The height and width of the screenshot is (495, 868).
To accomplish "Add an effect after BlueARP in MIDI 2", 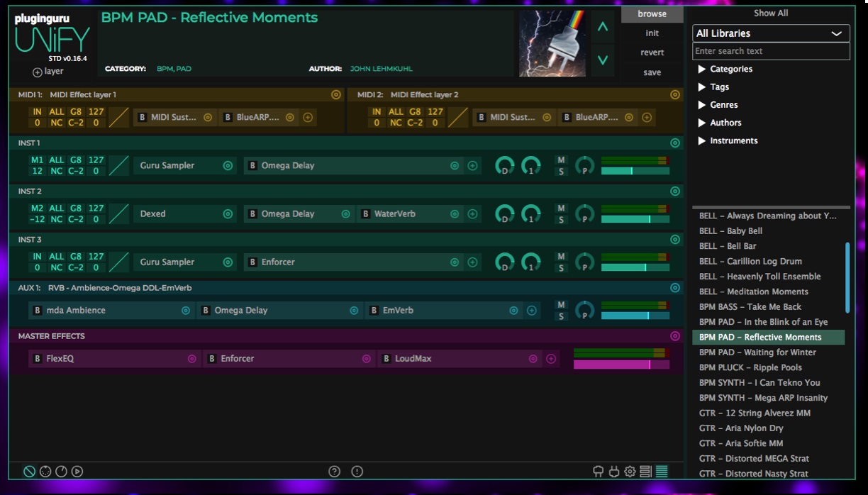I will coord(647,117).
